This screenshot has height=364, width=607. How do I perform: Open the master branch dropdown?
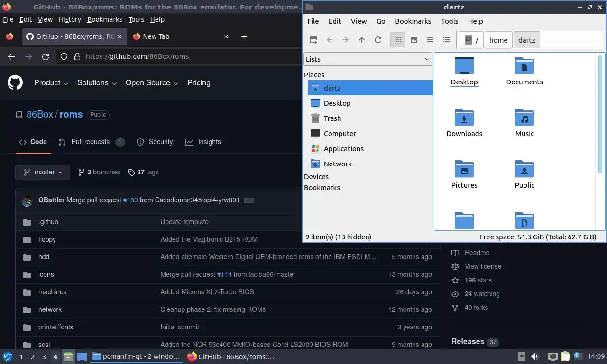43,172
